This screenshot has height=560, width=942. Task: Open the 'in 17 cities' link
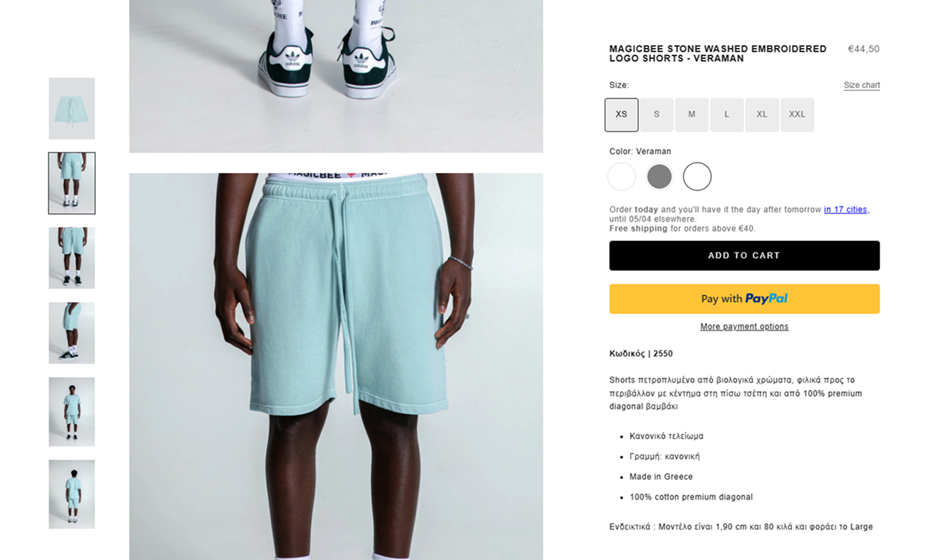click(x=846, y=209)
